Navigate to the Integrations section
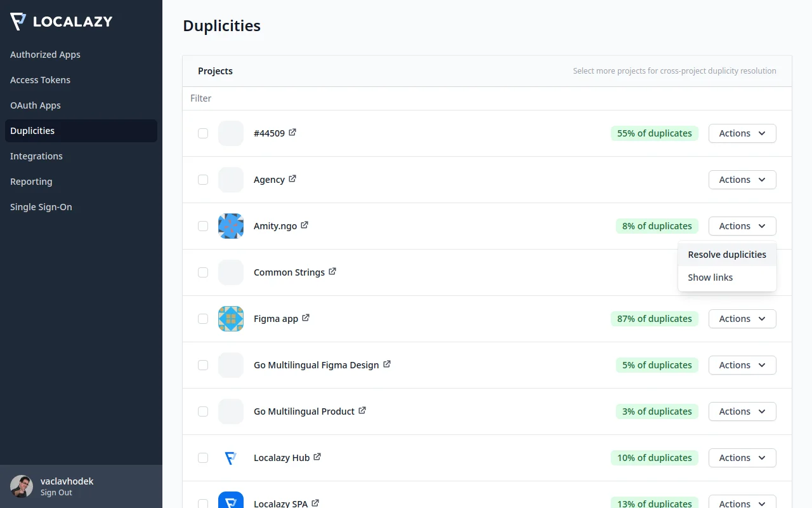Viewport: 812px width, 508px height. click(x=36, y=156)
